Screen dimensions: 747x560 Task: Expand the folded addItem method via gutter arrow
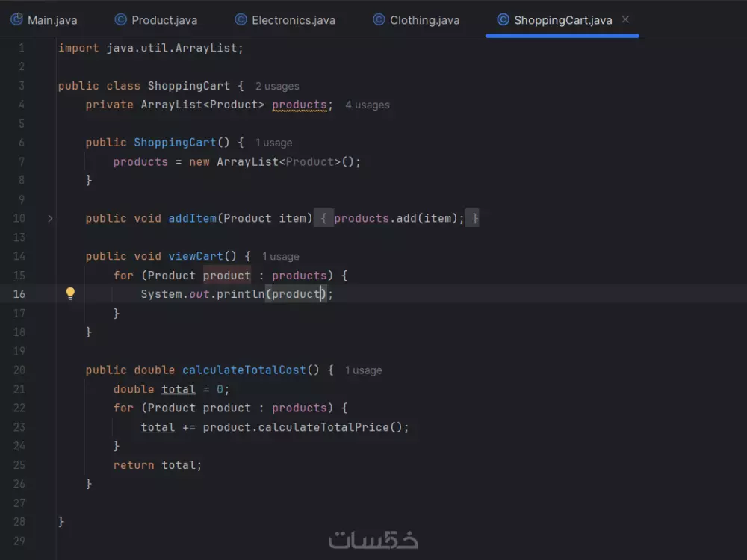pos(49,218)
